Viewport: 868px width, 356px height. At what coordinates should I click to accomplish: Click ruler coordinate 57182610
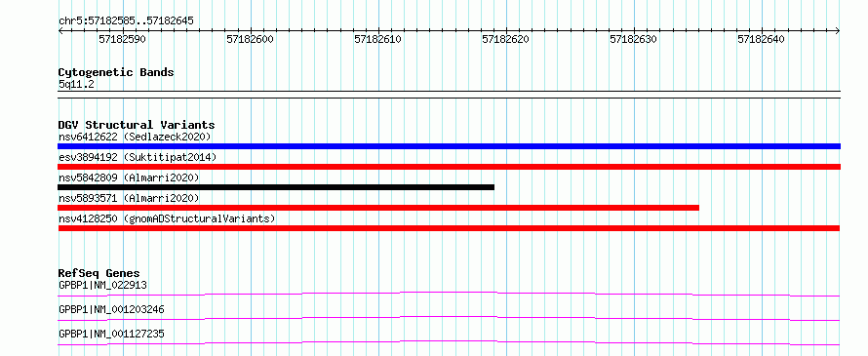pyautogui.click(x=378, y=39)
